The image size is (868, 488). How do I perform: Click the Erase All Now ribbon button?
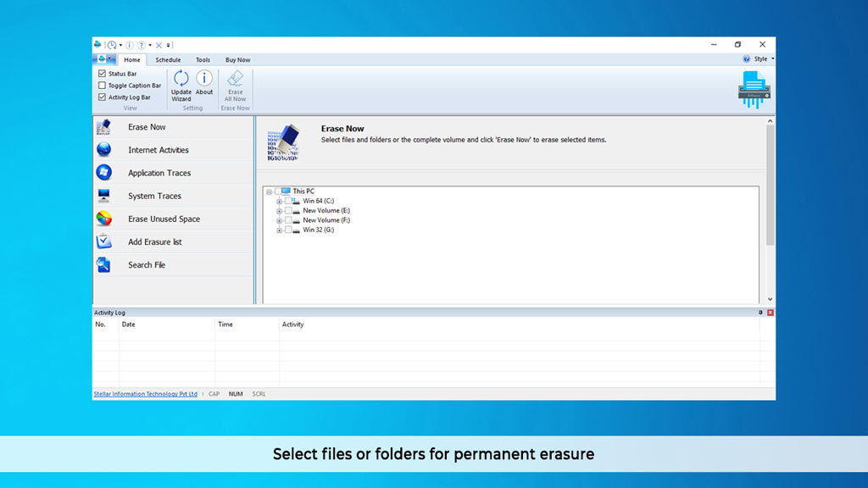click(x=236, y=86)
